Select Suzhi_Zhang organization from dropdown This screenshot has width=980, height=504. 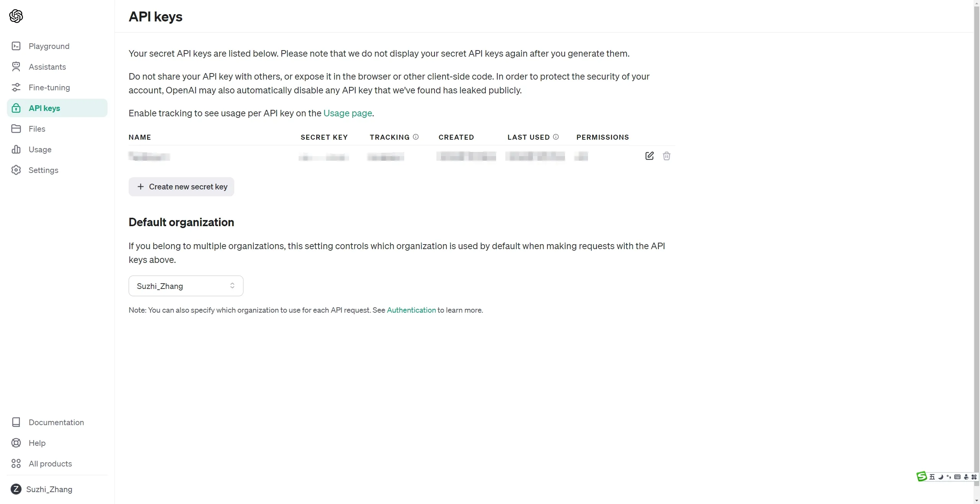[186, 285]
